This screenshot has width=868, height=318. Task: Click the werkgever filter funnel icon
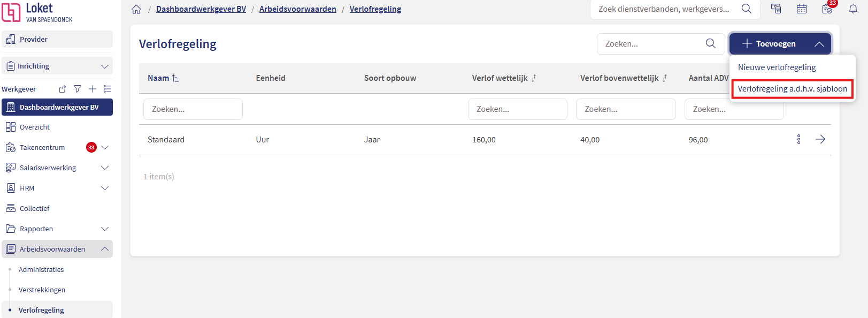coord(78,89)
